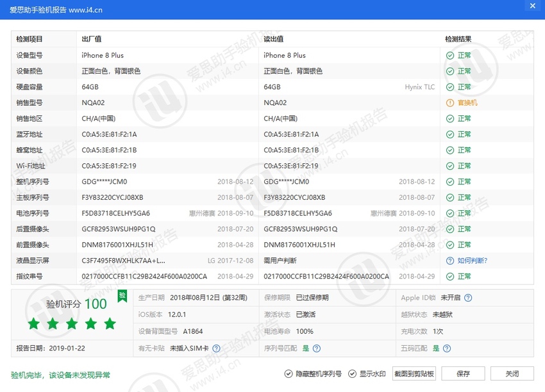Viewport: 545px width, 392px height.
Task: Toggle the 显示水印 checkbox
Action: (352, 373)
